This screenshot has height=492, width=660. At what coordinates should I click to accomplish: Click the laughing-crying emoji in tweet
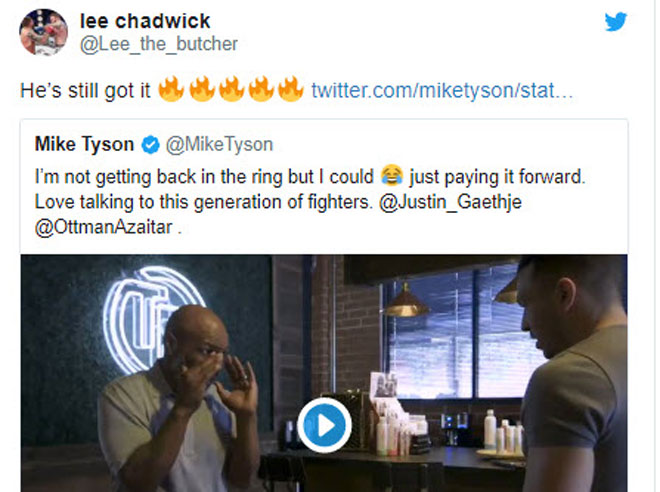pyautogui.click(x=391, y=176)
